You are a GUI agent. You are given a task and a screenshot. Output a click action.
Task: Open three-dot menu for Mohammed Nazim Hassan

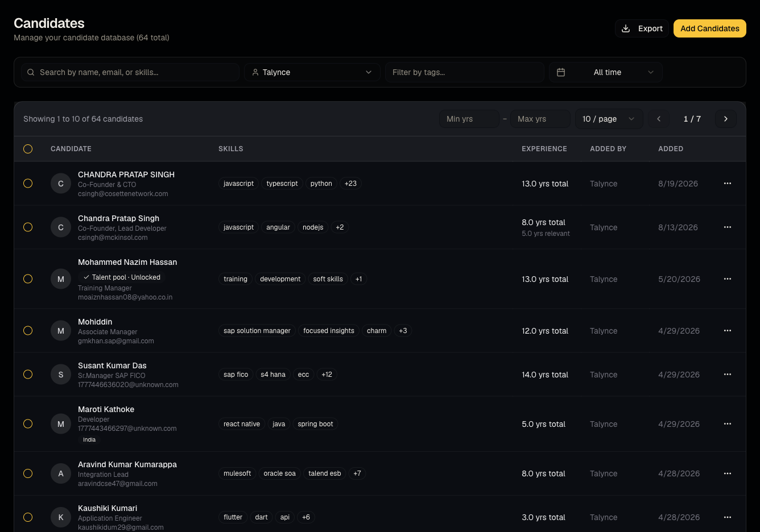[x=727, y=279]
